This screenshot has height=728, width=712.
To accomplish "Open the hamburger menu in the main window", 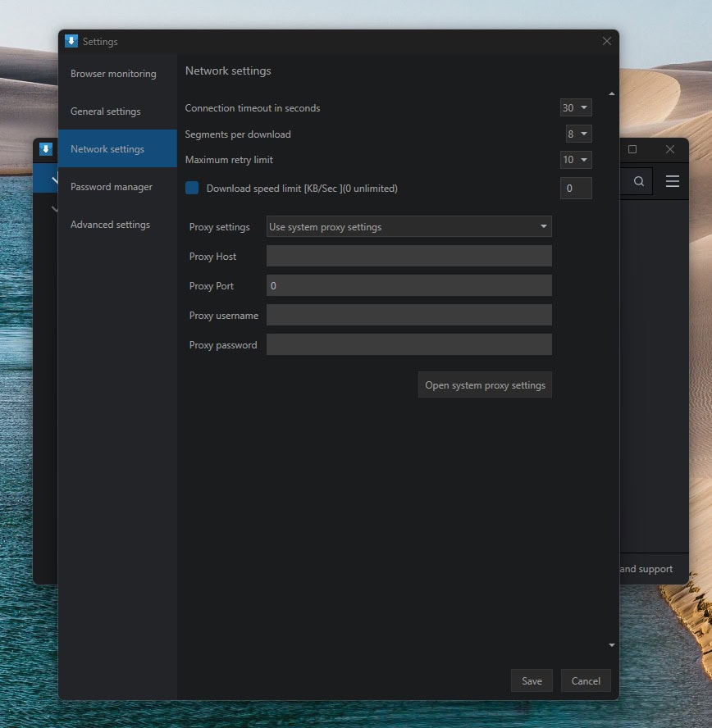I will click(672, 181).
